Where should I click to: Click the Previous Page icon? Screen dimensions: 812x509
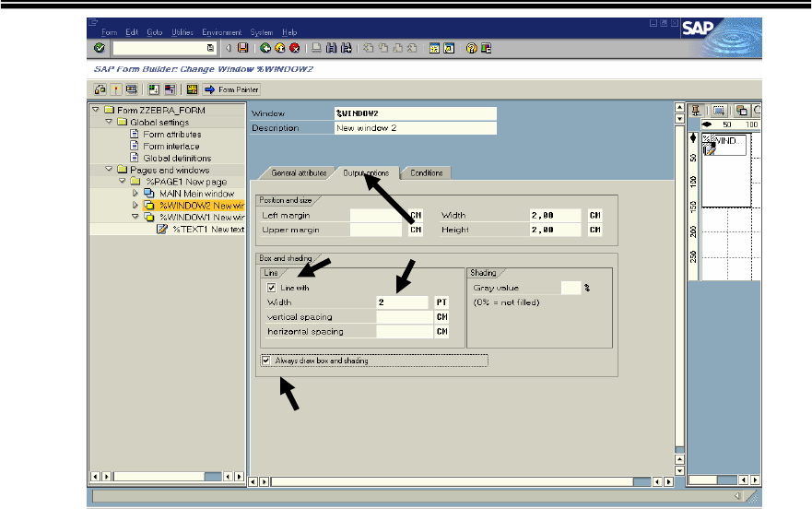pyautogui.click(x=383, y=48)
